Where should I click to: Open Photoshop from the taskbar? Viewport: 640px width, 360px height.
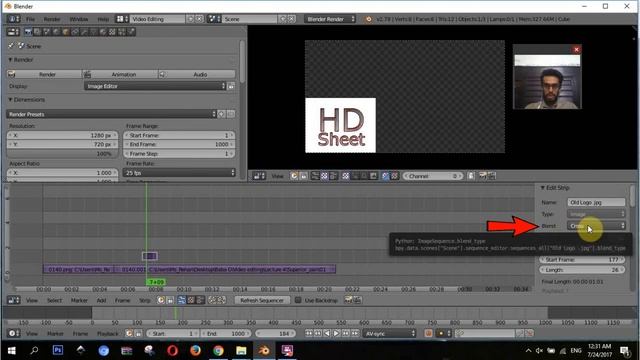click(x=58, y=351)
